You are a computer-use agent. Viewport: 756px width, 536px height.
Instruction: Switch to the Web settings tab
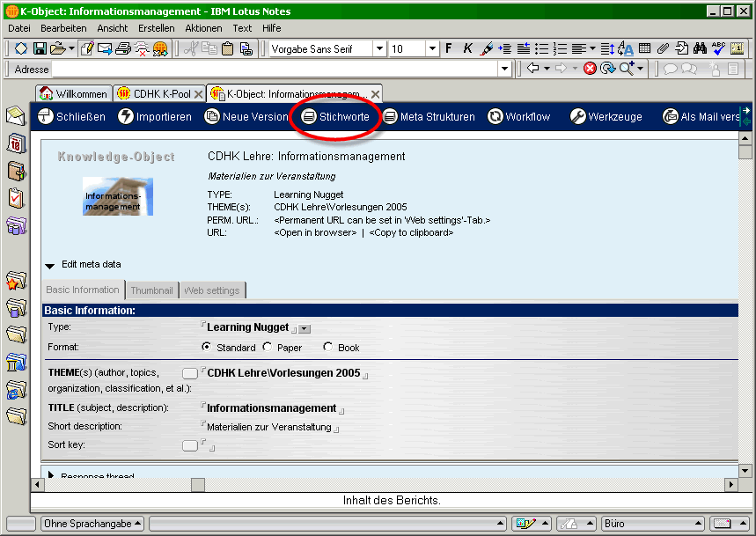pyautogui.click(x=212, y=290)
